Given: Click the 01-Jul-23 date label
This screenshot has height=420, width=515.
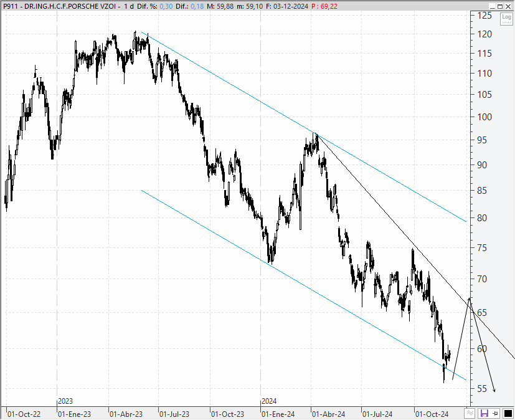Looking at the screenshot, I should (x=174, y=414).
